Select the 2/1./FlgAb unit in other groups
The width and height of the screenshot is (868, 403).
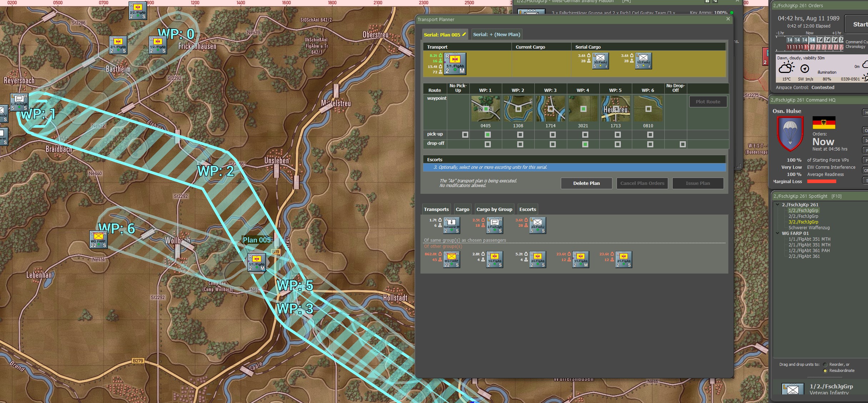point(623,260)
